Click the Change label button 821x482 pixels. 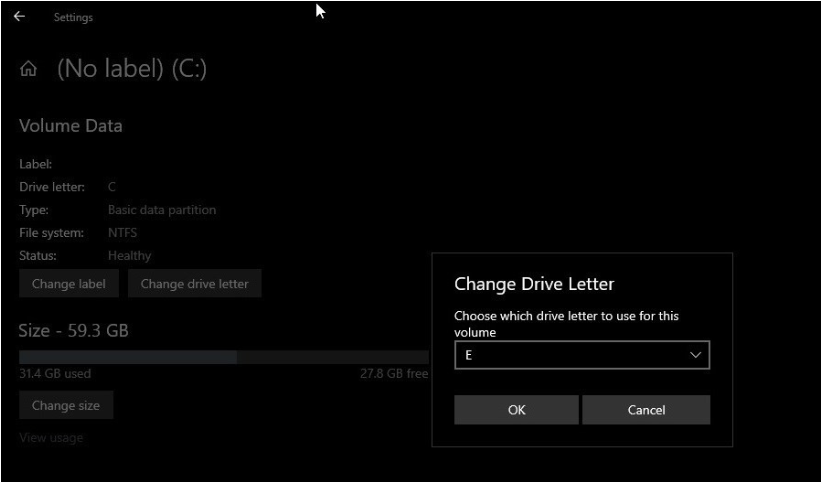(69, 284)
